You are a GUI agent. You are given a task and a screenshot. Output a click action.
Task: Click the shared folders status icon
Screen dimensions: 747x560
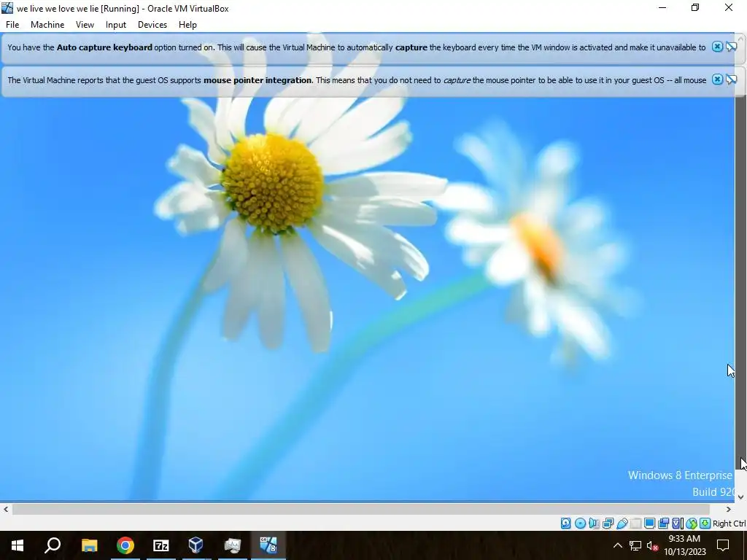[635, 524]
